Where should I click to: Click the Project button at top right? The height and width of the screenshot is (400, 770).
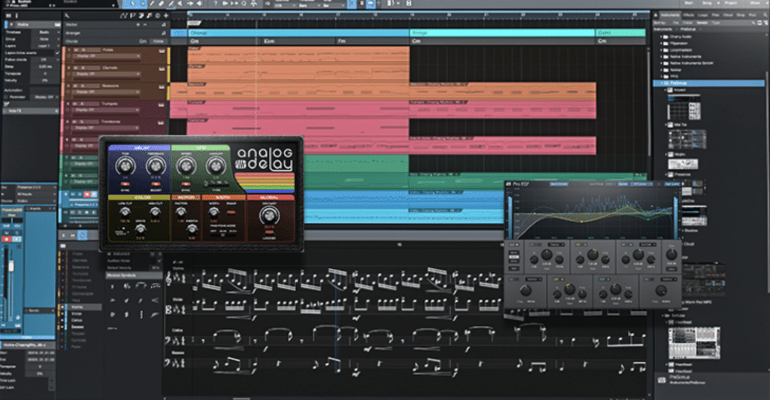[731, 3]
